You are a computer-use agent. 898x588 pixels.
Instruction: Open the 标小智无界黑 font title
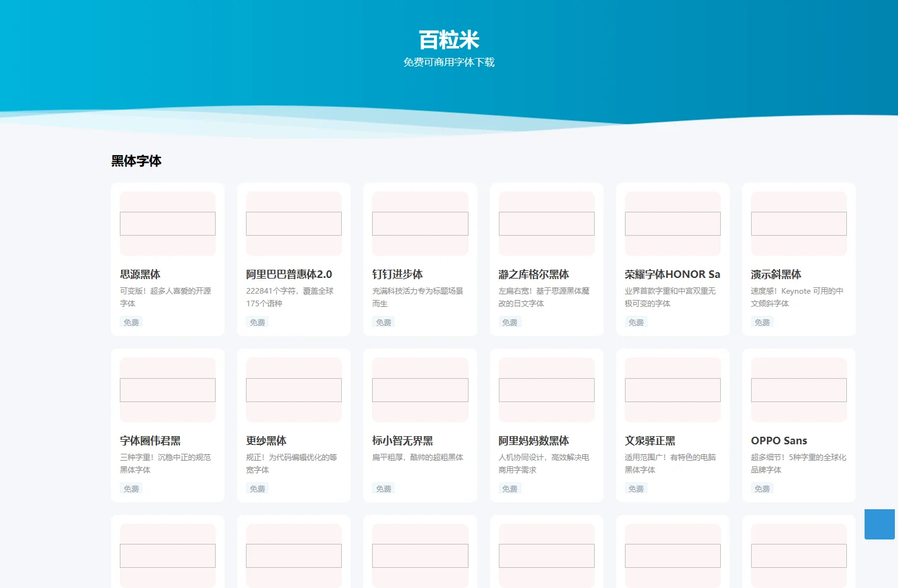click(x=402, y=441)
